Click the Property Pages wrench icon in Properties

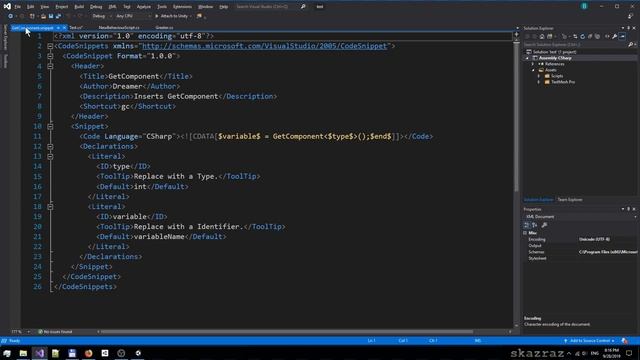tap(544, 225)
